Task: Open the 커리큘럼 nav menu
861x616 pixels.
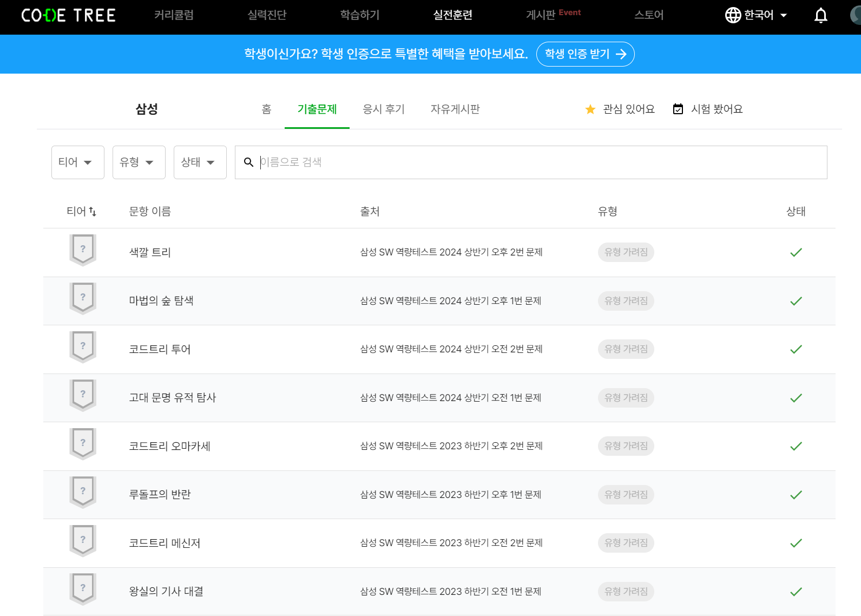Action: pos(174,15)
